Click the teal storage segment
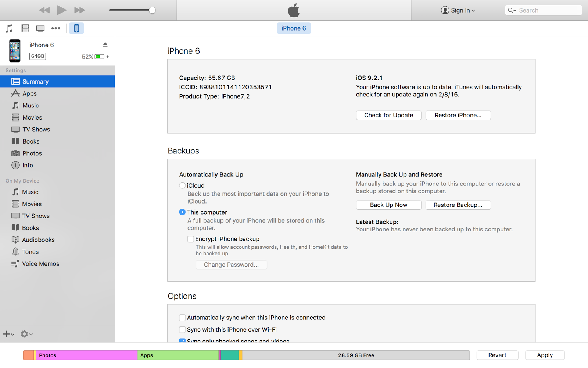588x368 pixels. tap(230, 355)
